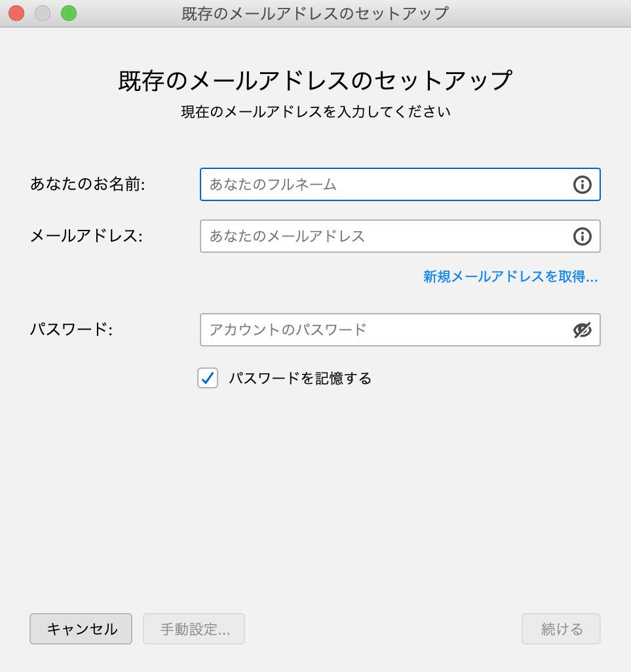Click the パスワード: label
631x672 pixels.
pyautogui.click(x=71, y=329)
